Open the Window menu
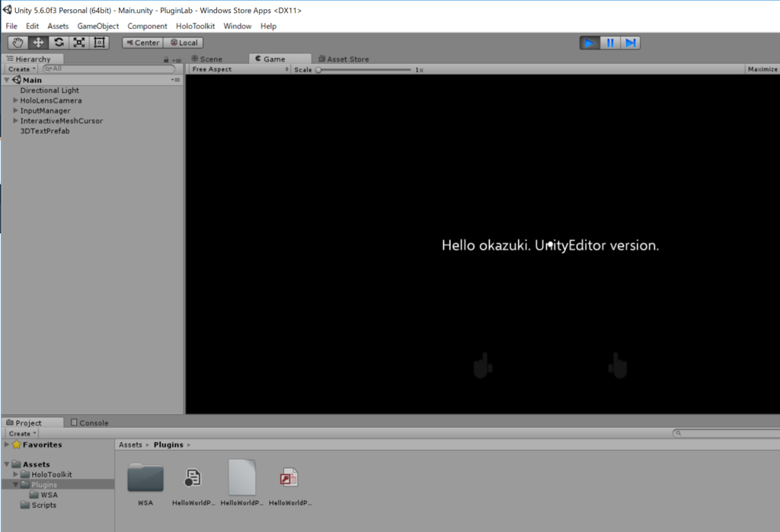 click(x=238, y=27)
